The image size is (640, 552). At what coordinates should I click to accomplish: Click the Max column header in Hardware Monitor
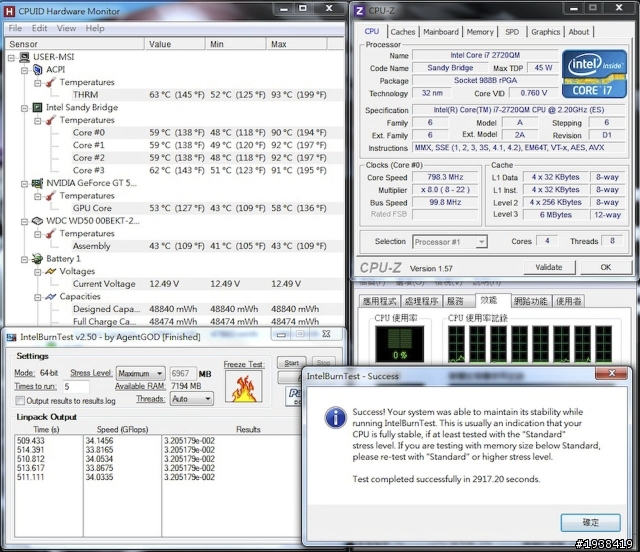pyautogui.click(x=297, y=44)
